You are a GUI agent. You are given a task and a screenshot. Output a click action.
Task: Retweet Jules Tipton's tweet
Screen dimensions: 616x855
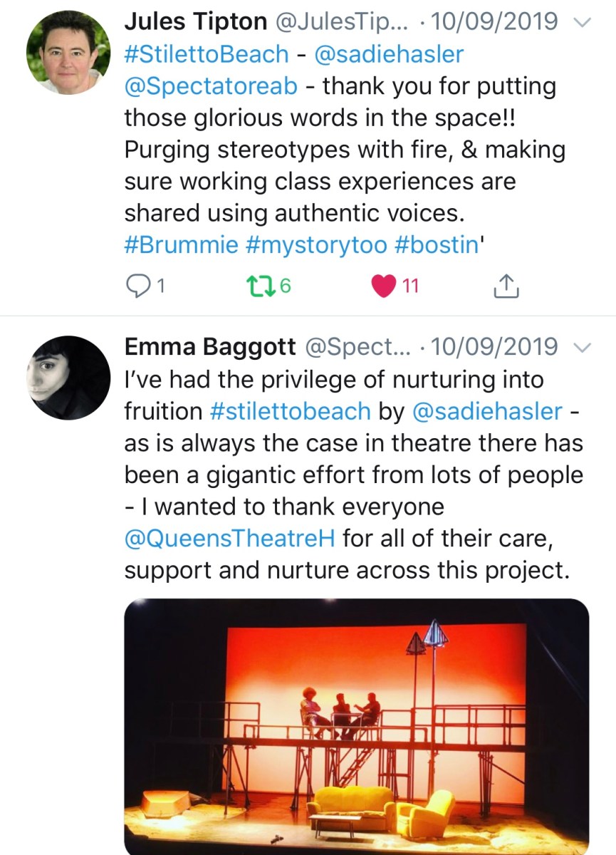(x=255, y=286)
